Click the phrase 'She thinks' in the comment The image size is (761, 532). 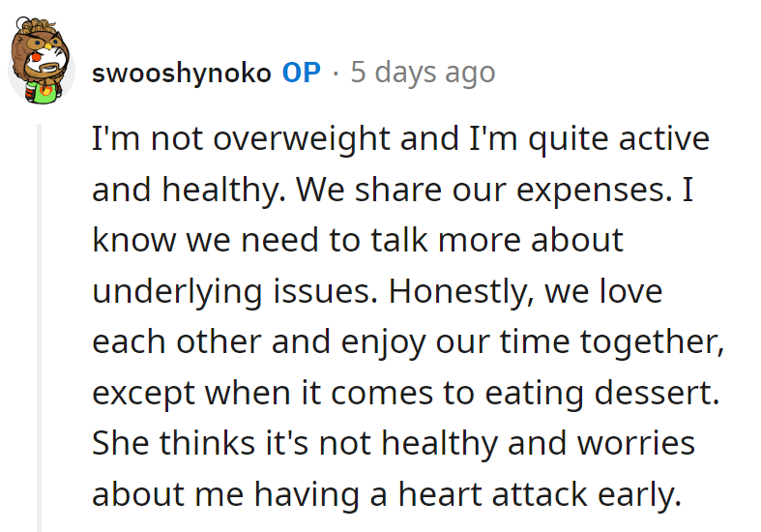tap(174, 443)
